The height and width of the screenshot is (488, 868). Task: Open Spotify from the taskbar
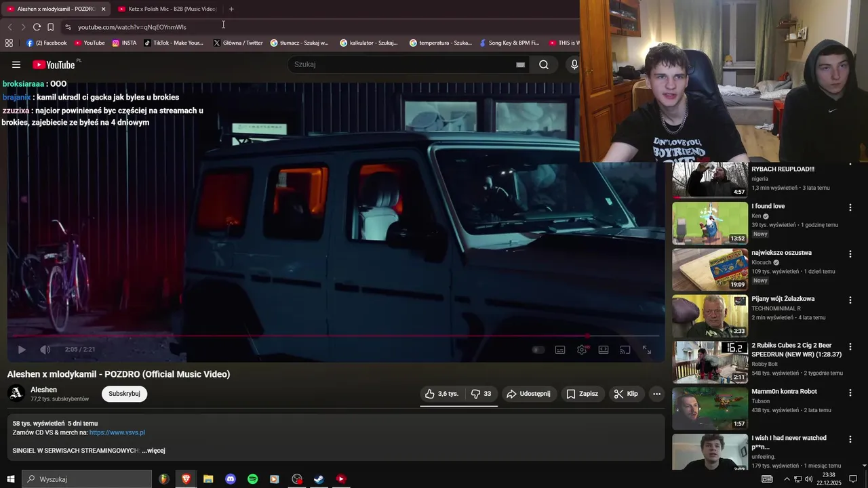[252, 479]
